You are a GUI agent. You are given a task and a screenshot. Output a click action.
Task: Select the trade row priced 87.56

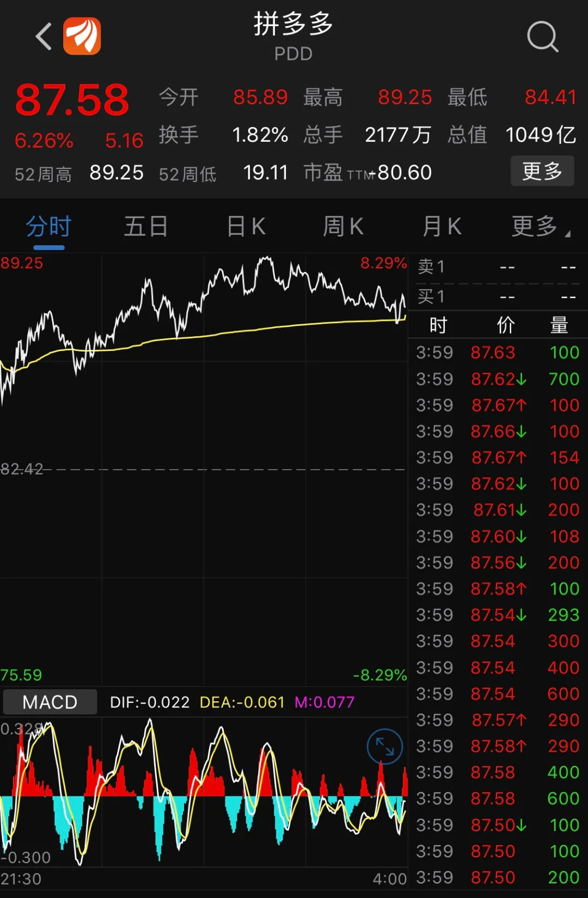coord(498,562)
